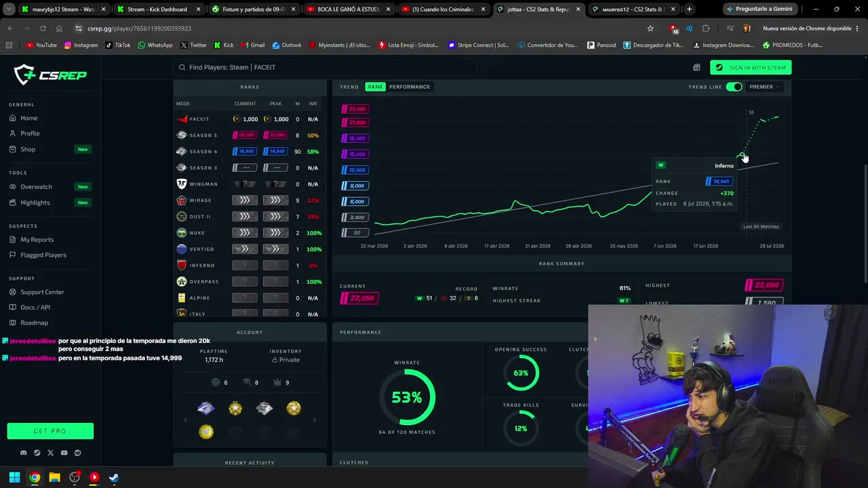This screenshot has width=868, height=488.
Task: Select the FACEIT row in Ranks
Action: tap(250, 119)
